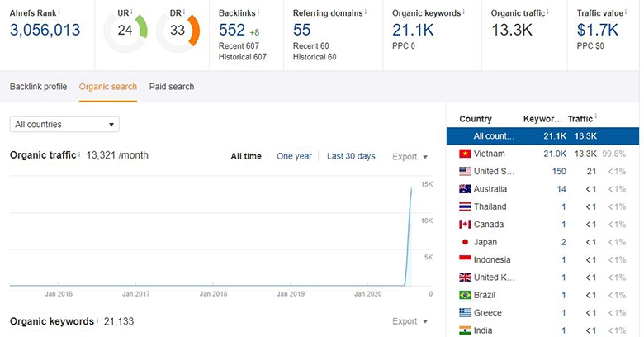Click info icon beside Organic traffic chart title
The image size is (644, 337).
79,154
